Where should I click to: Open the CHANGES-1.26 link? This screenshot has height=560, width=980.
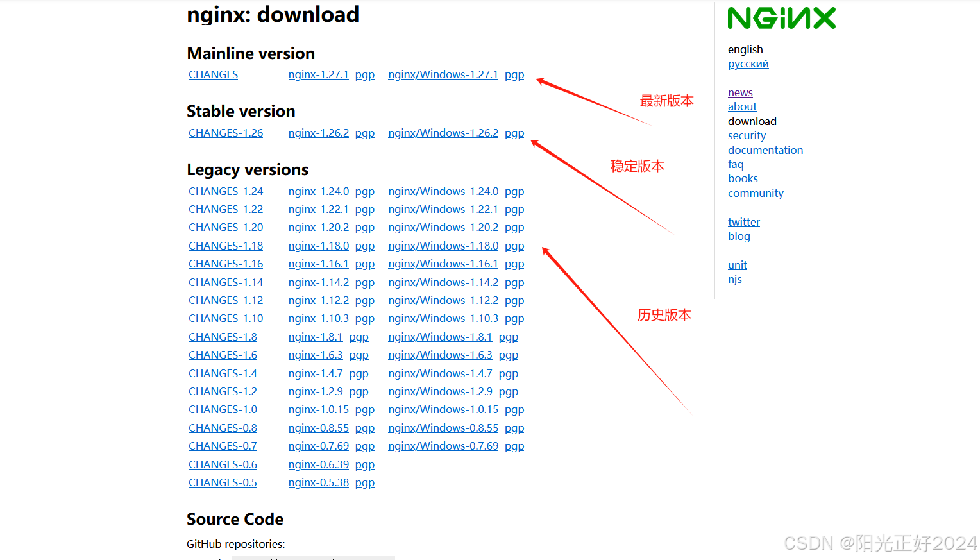[x=226, y=133]
